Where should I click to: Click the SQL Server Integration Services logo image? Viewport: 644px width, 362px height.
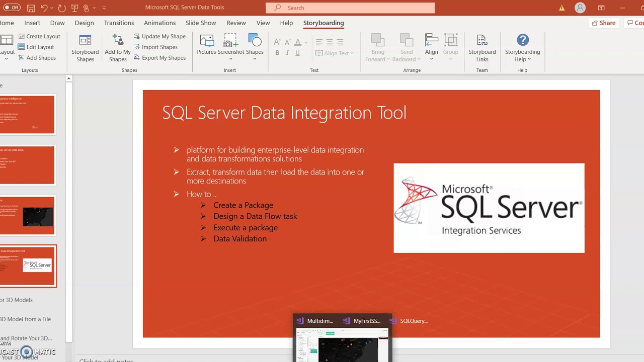[x=489, y=208]
